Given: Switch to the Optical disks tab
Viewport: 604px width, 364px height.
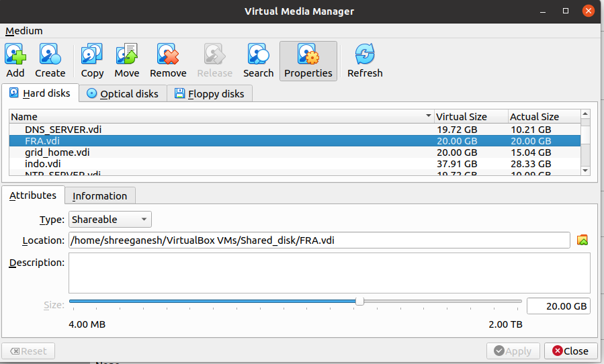Looking at the screenshot, I should coord(122,93).
